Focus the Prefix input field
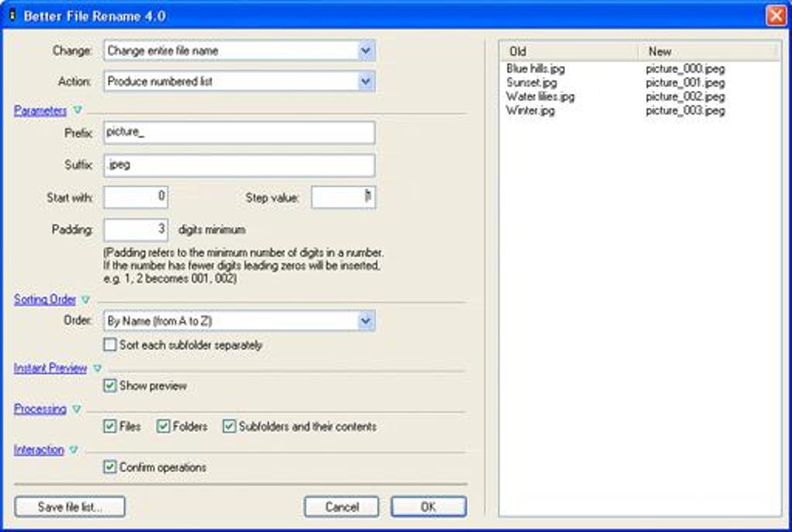Screen dimensions: 792x532 (x=239, y=132)
